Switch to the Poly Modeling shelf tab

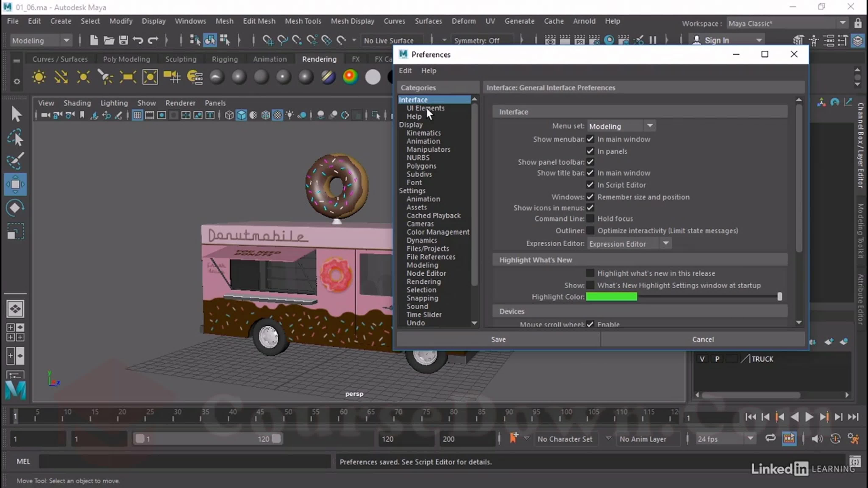click(126, 59)
